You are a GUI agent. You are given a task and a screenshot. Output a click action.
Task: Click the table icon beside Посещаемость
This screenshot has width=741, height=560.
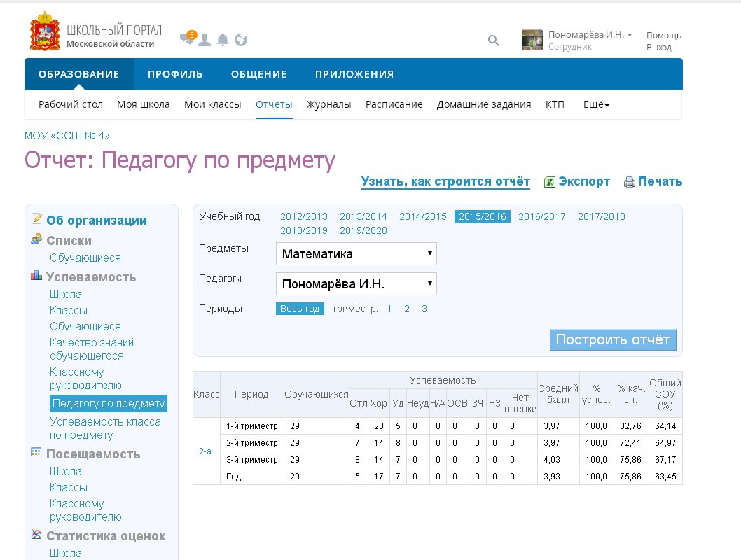point(36,452)
